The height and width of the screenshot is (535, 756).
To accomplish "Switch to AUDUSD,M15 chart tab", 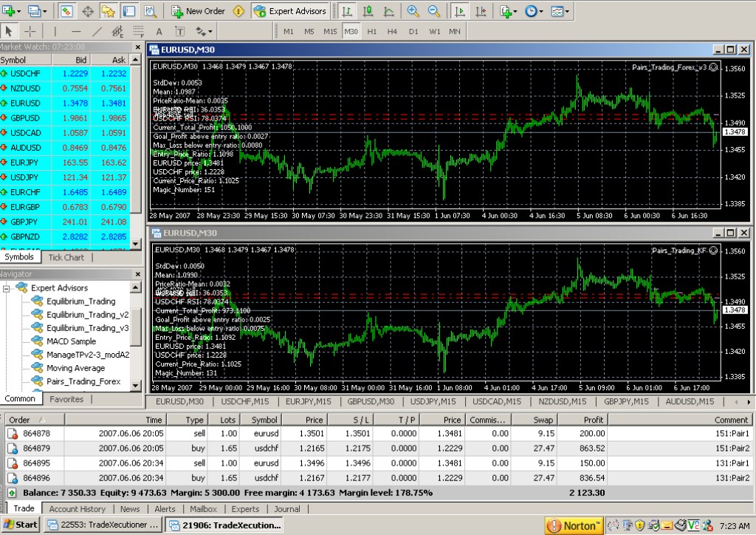I will [690, 401].
